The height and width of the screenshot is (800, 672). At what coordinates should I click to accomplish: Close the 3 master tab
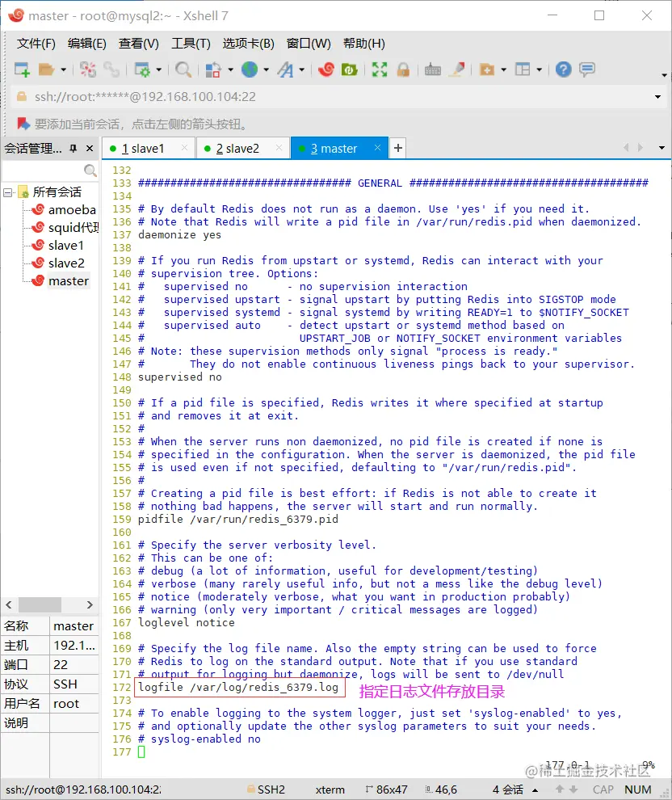377,147
